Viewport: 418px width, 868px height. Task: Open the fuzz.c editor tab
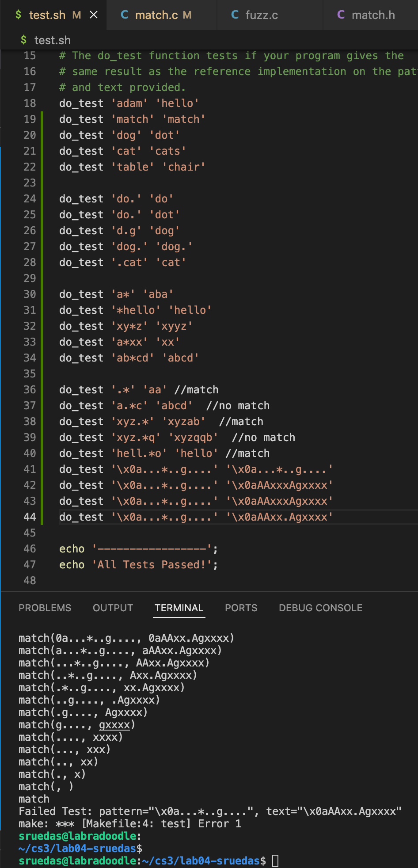point(262,15)
